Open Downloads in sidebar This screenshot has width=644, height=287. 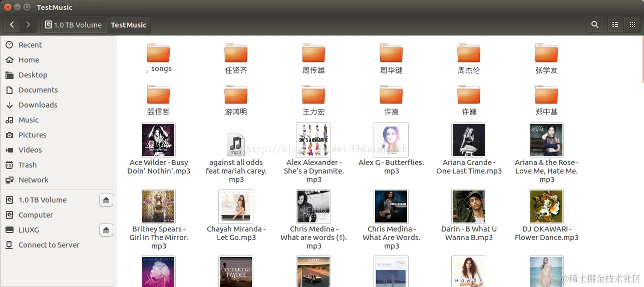[58, 105]
